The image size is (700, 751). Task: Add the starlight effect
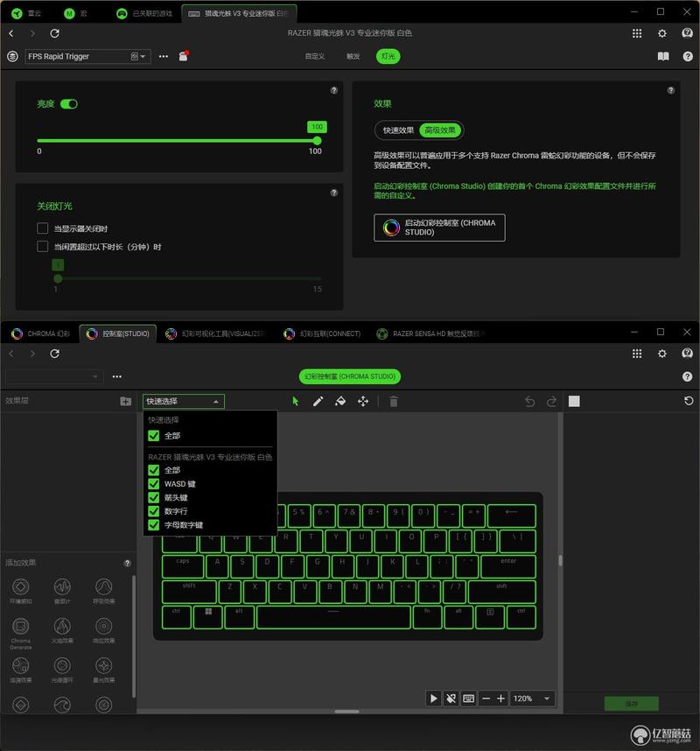click(104, 670)
